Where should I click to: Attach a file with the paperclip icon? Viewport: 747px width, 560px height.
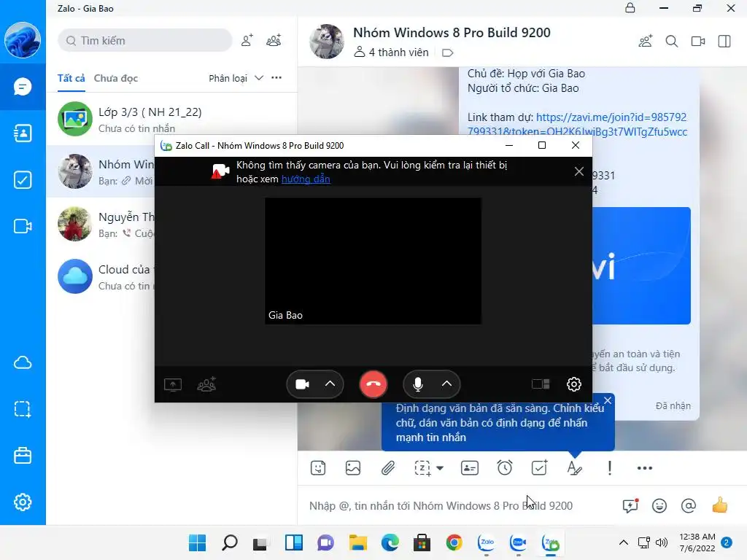tap(388, 468)
